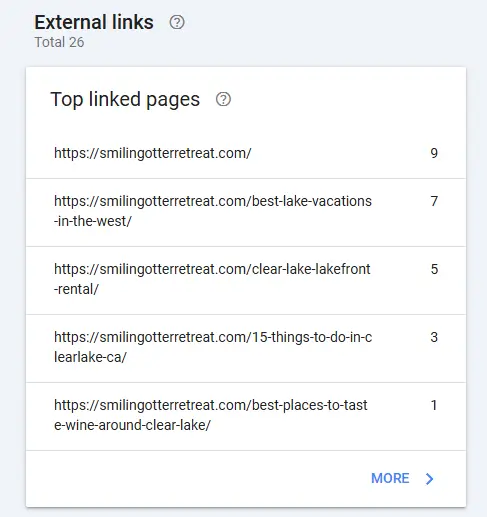Click the chevron arrow next to MORE
Image resolution: width=487 pixels, height=517 pixels.
(429, 479)
